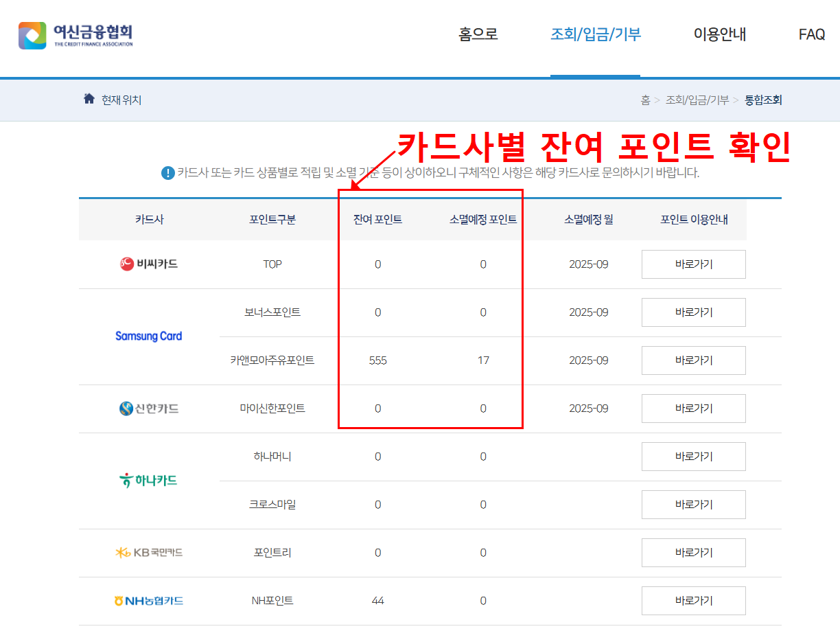Screen dimensions: 840x631
Task: Click the 잔여 포인트 column header
Action: coord(377,220)
